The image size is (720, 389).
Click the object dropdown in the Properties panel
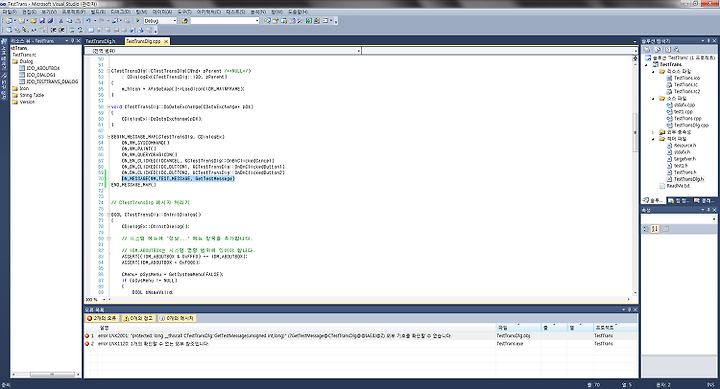tap(678, 220)
